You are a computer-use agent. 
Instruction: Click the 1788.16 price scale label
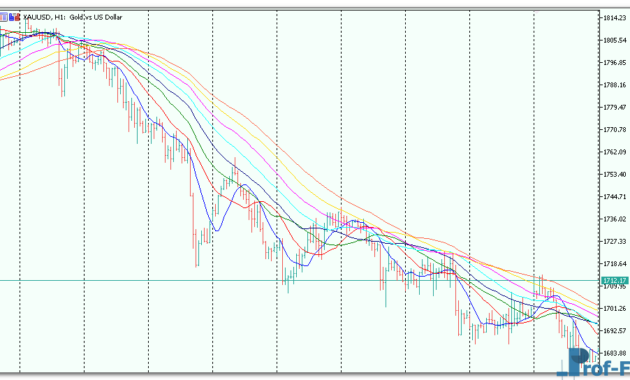(x=615, y=85)
